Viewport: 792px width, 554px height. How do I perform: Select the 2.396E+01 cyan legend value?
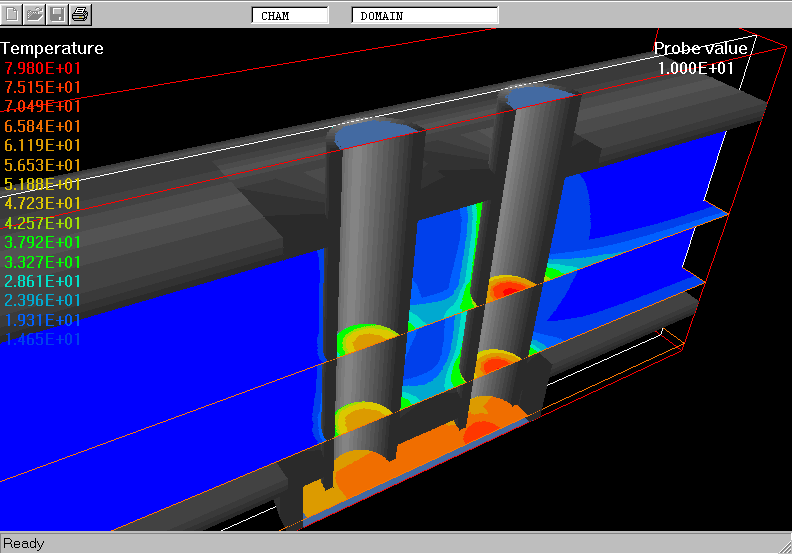click(43, 300)
